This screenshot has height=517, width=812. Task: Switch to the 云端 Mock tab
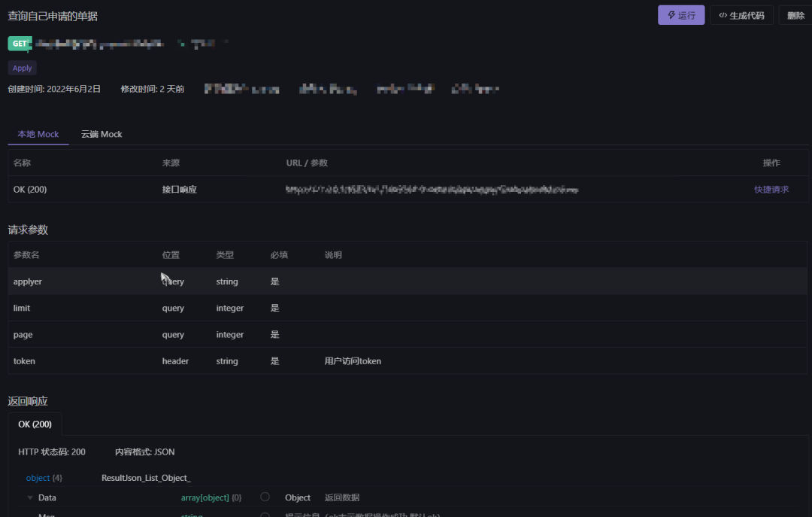101,134
